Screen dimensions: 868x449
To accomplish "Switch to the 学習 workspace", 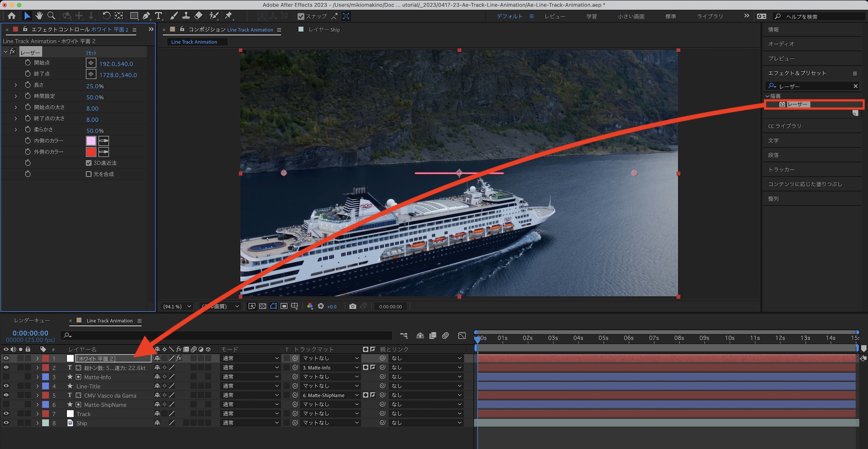I will 592,17.
